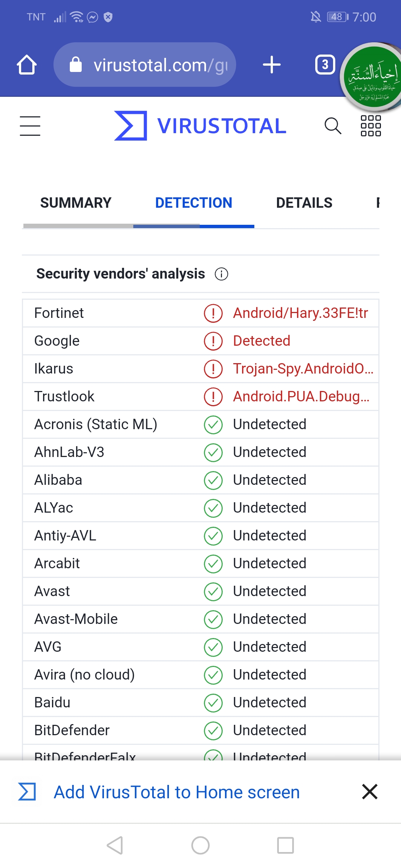Dismiss the Add to Home screen banner
This screenshot has width=401, height=868.
point(370,792)
